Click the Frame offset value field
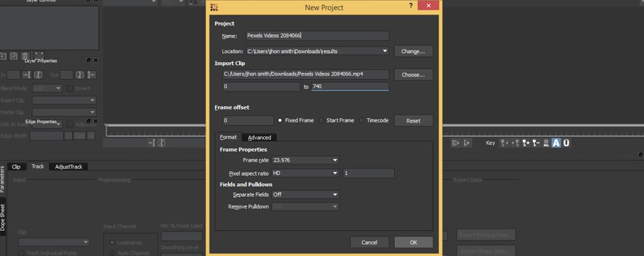The image size is (644, 256). pyautogui.click(x=248, y=120)
